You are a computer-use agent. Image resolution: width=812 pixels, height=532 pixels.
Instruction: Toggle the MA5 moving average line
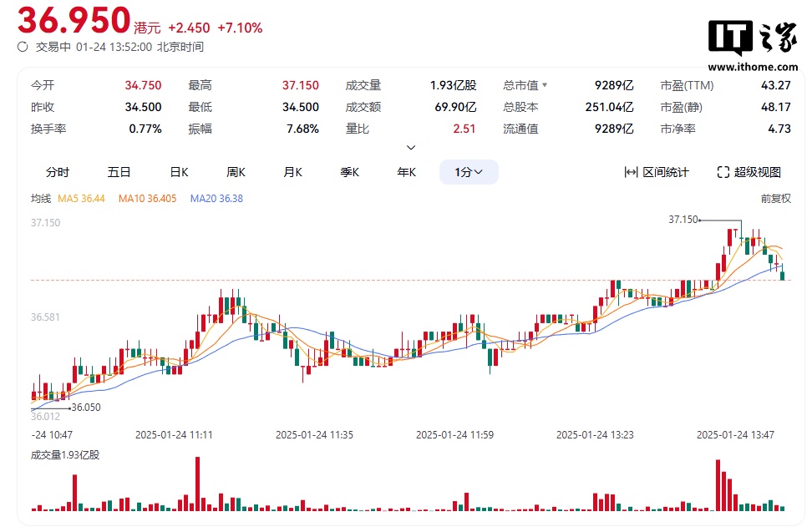click(x=81, y=199)
